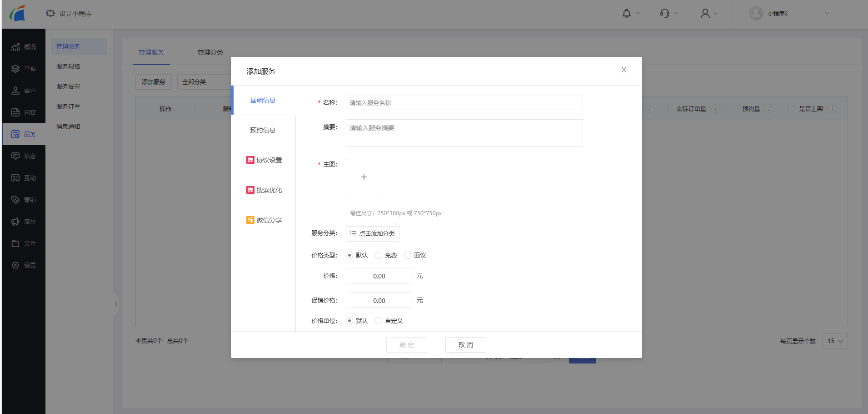Image resolution: width=868 pixels, height=414 pixels.
Task: Select 自定义 for price unit
Action: click(378, 321)
